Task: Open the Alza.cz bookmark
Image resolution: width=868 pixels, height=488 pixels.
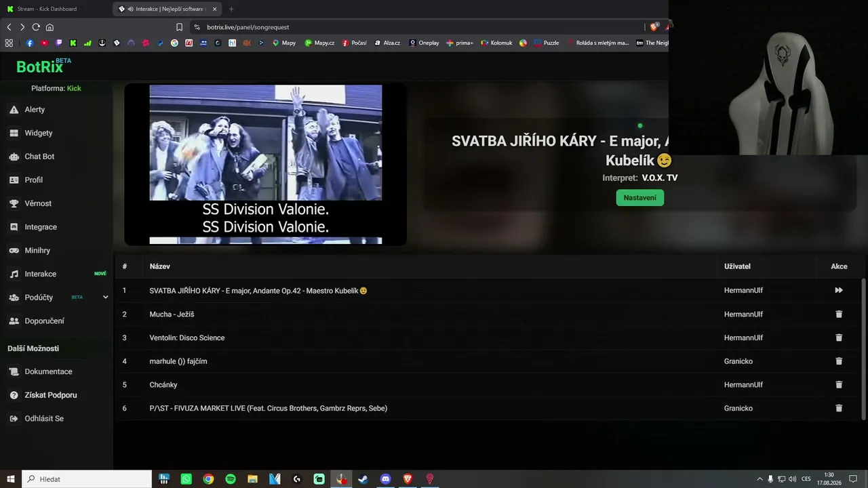Action: (387, 43)
